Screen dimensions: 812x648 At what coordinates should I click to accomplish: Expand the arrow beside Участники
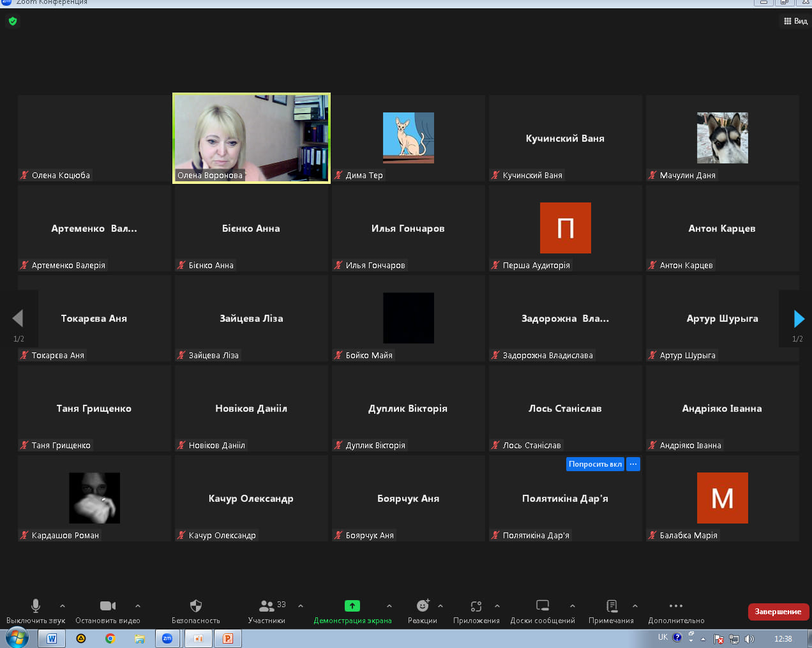point(301,606)
